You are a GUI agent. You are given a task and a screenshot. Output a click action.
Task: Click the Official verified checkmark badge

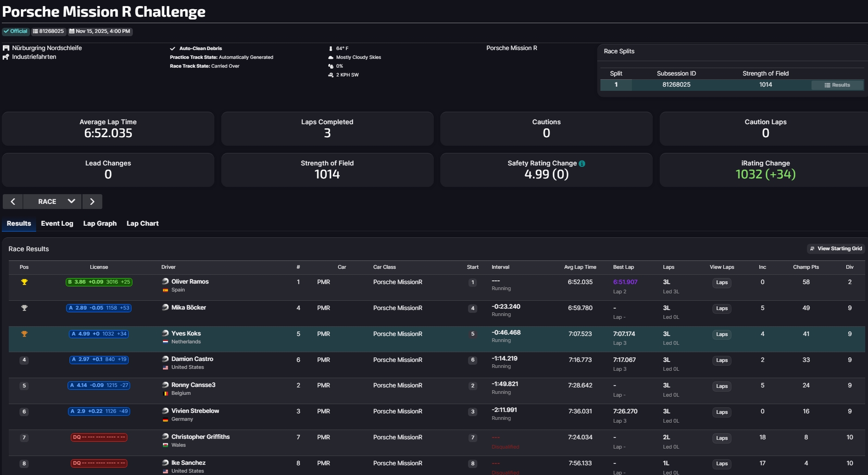(x=6, y=31)
